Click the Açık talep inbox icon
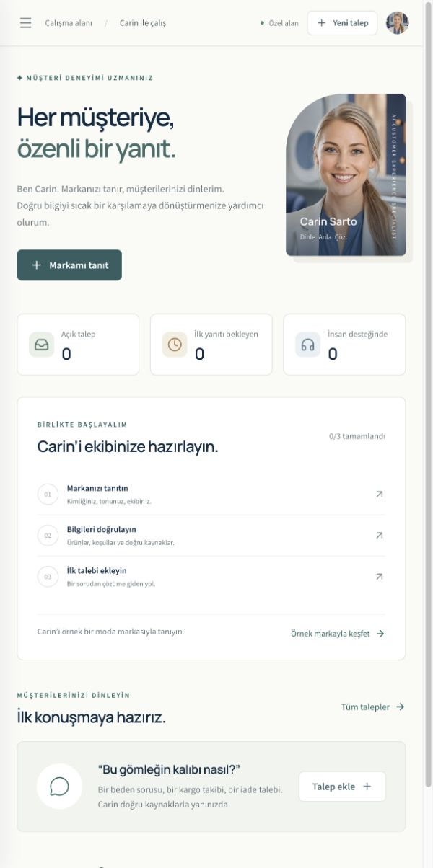Image resolution: width=433 pixels, height=868 pixels. pyautogui.click(x=42, y=345)
